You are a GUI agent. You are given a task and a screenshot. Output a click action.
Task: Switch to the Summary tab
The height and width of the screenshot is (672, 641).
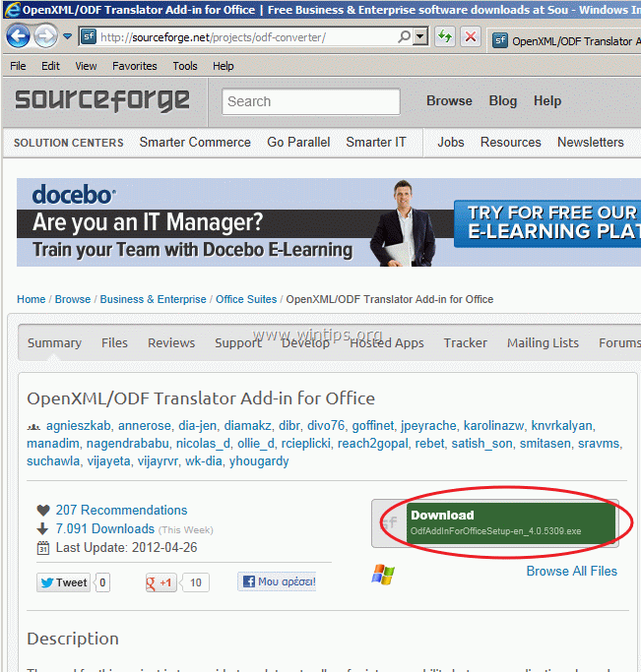pos(54,342)
